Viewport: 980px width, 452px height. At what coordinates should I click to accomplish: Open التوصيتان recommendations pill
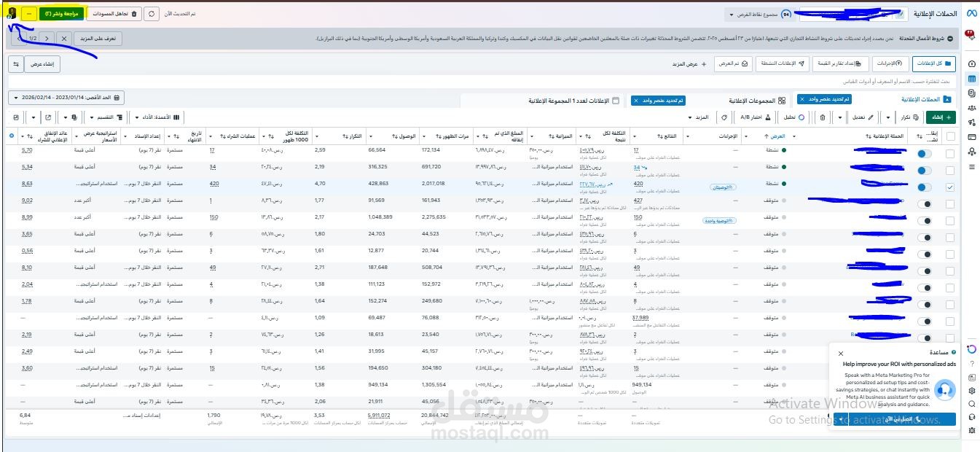[721, 187]
